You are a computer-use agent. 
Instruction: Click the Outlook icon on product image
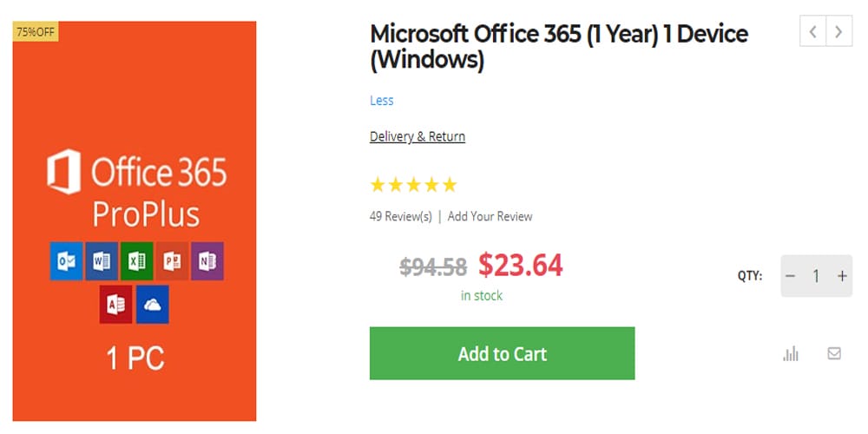pos(66,260)
